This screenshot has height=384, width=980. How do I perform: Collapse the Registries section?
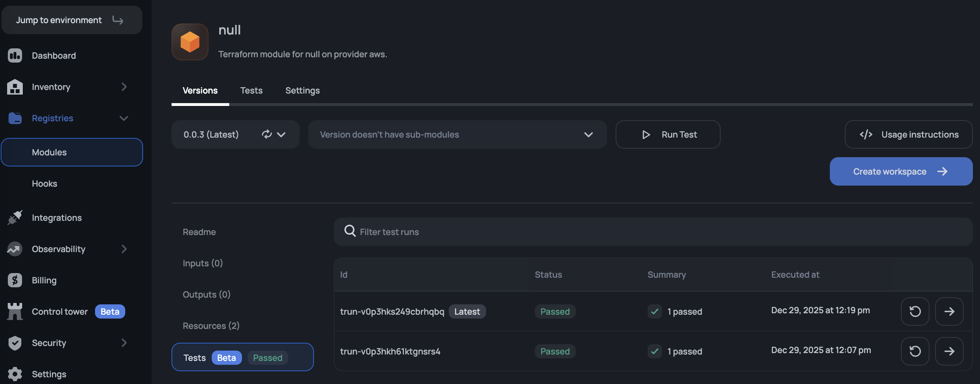coord(124,118)
